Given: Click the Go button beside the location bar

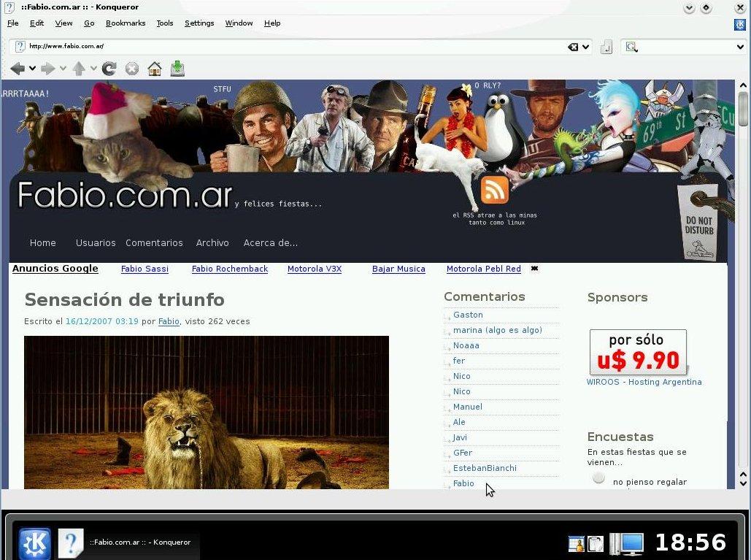Looking at the screenshot, I should 606,47.
